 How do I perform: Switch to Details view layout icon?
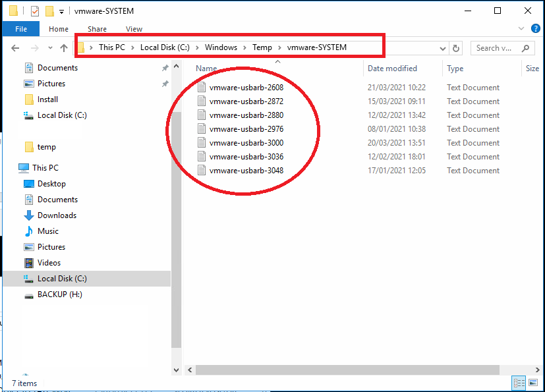coord(519,383)
